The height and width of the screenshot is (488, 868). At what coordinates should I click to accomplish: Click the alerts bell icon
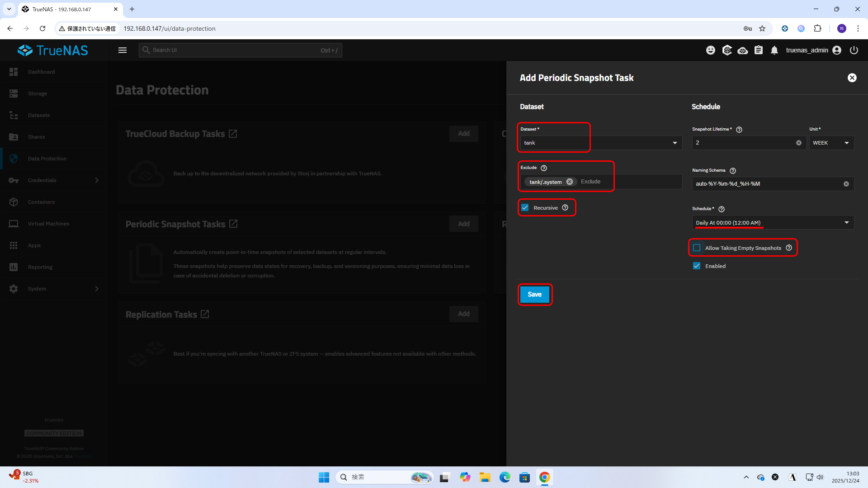[x=774, y=50]
